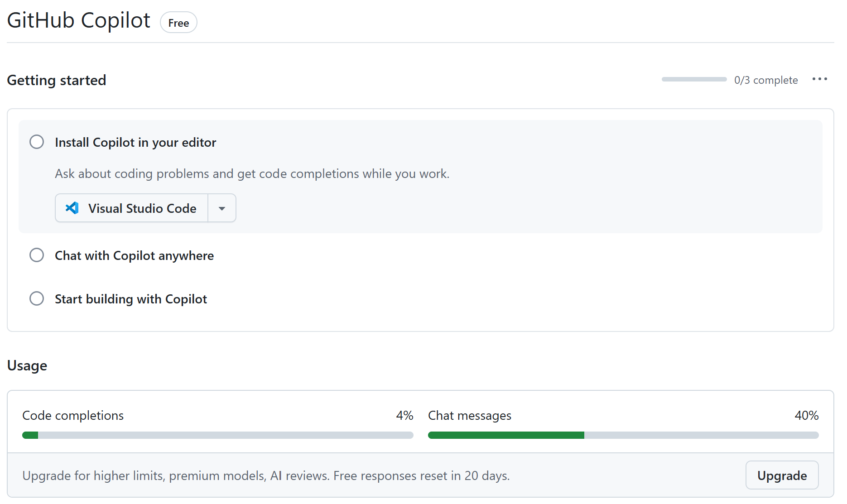Expand the Start building with Copilot step
Screen dimensions: 847x504
point(130,299)
